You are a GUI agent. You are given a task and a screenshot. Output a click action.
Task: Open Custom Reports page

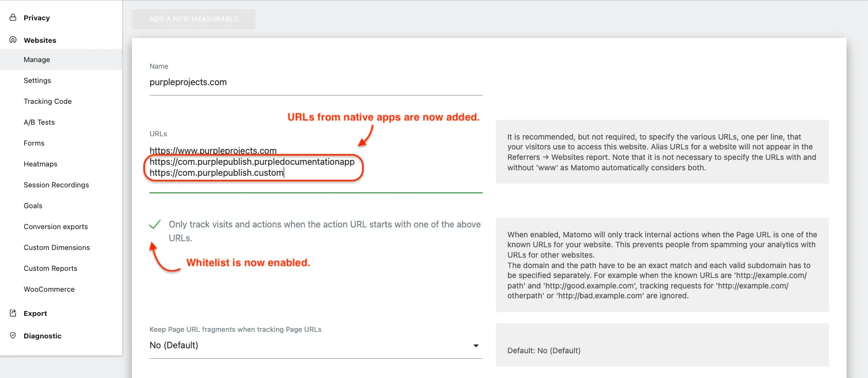(x=51, y=268)
